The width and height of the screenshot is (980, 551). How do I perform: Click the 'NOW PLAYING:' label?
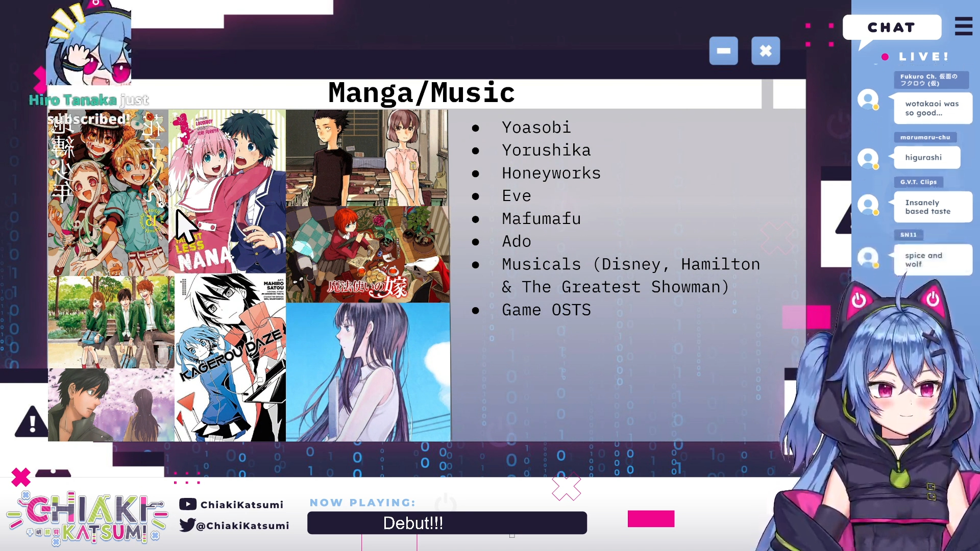[362, 503]
